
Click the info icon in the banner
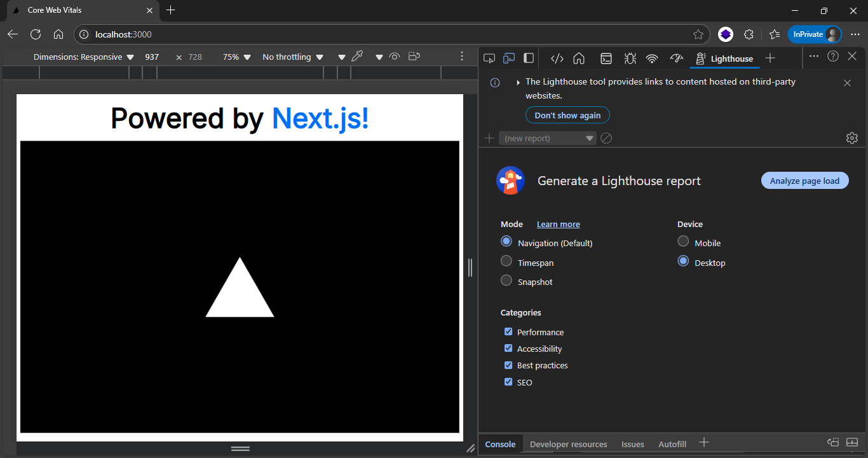pyautogui.click(x=495, y=83)
